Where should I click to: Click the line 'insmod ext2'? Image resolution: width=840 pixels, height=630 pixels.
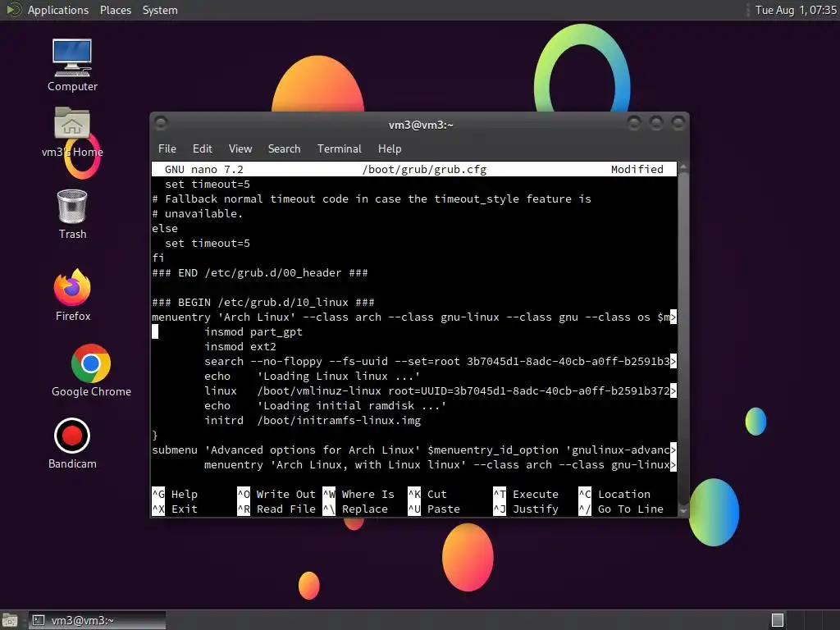click(x=240, y=347)
